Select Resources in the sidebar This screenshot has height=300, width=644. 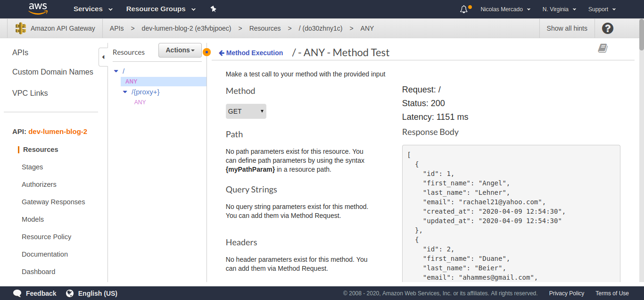click(x=41, y=150)
